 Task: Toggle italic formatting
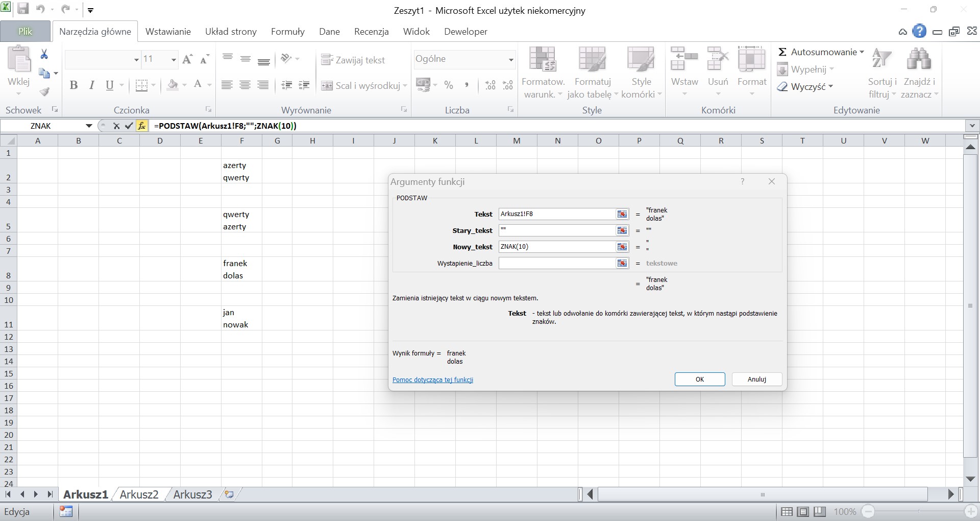point(92,85)
